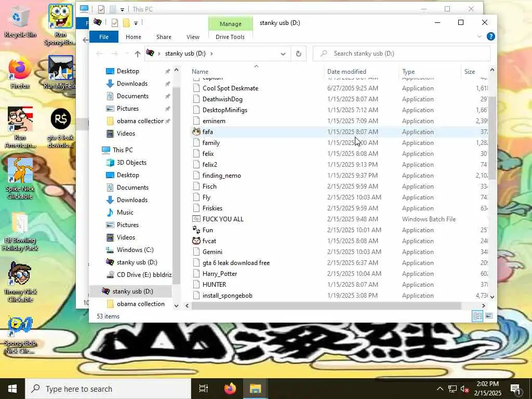Go up one folder level arrow
The width and height of the screenshot is (532, 399).
coord(137,54)
